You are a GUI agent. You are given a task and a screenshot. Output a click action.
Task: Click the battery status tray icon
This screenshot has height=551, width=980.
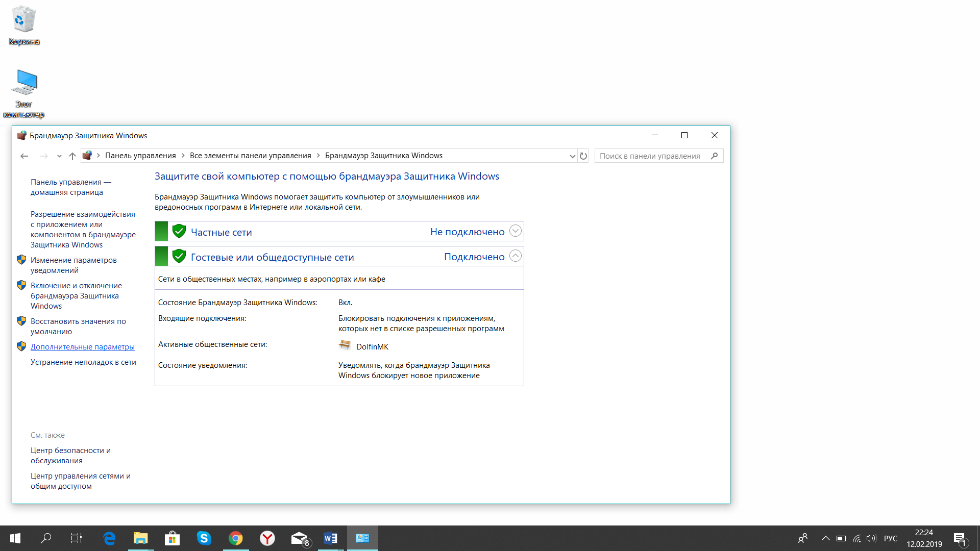tap(842, 538)
